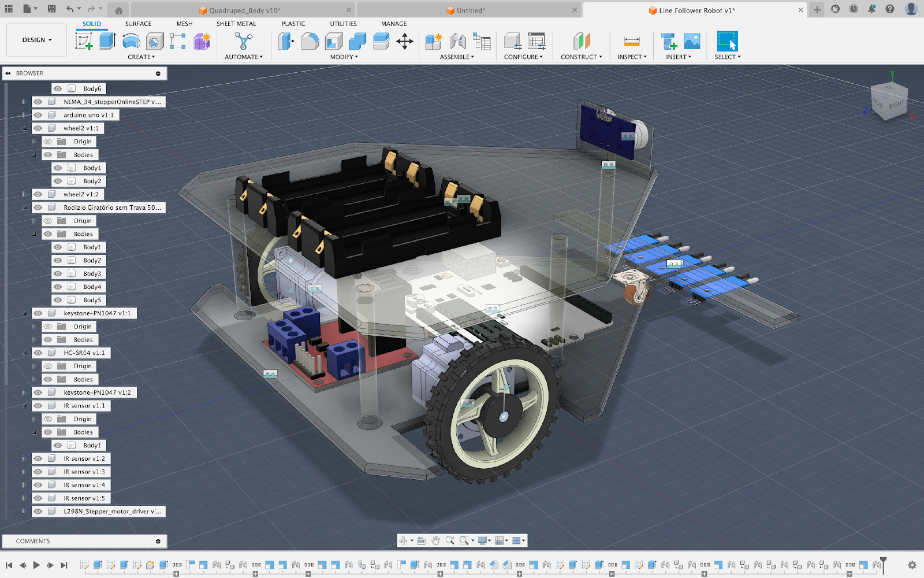The height and width of the screenshot is (578, 924).
Task: Click the ViewCube RIGHT face
Action: (896, 105)
